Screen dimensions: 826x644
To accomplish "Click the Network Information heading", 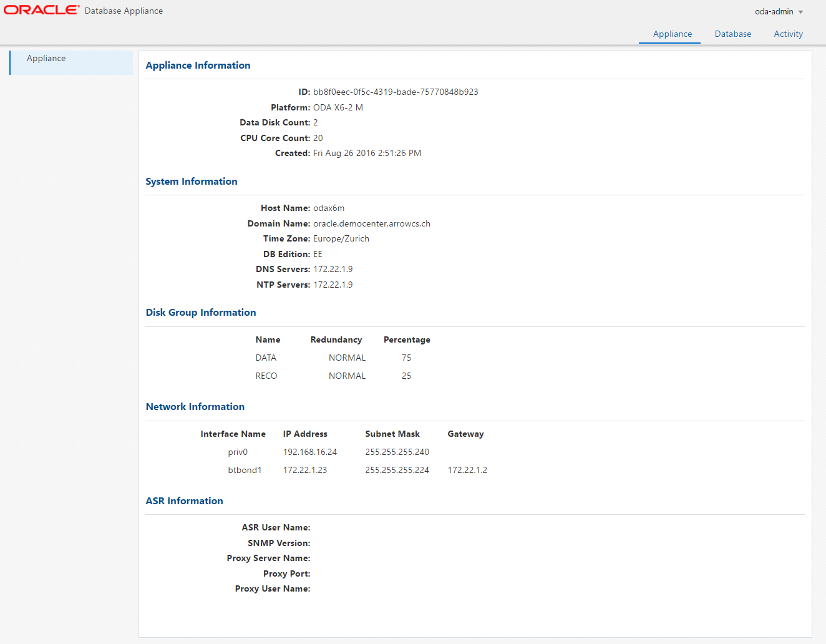I will click(x=195, y=407).
